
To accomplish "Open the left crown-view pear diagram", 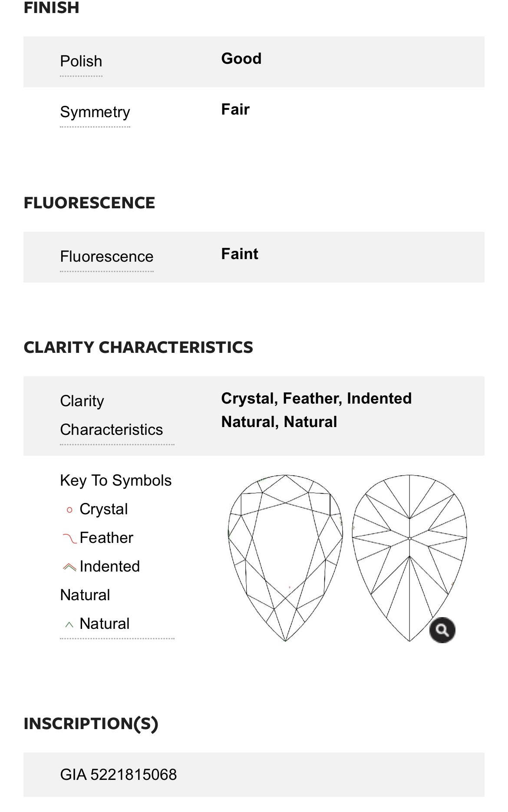I will point(285,558).
